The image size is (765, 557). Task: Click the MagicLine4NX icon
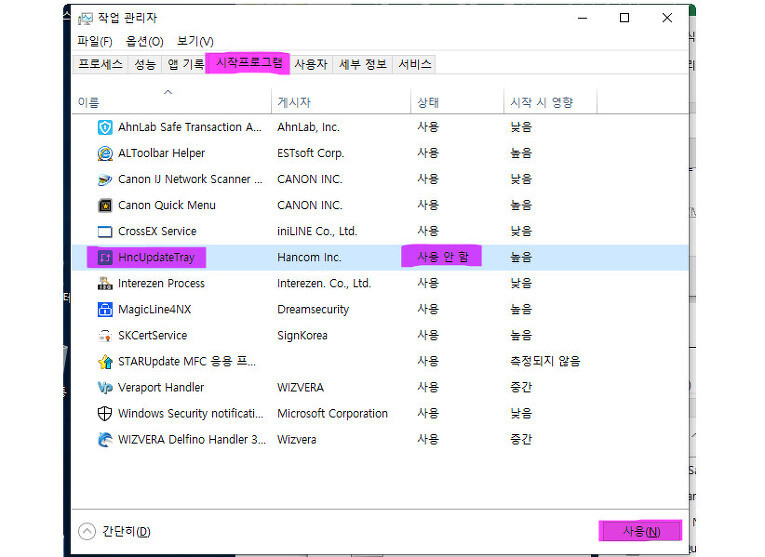105,309
